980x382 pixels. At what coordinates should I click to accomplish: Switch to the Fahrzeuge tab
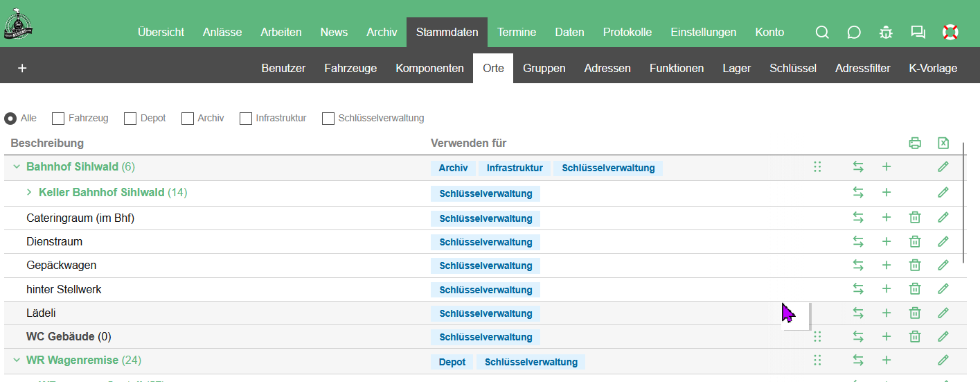tap(350, 68)
